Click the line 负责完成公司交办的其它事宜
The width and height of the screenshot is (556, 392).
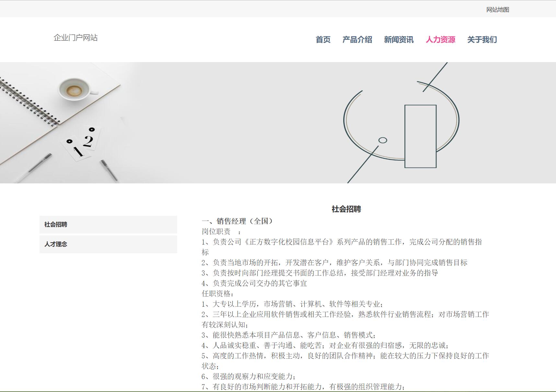pos(254,283)
